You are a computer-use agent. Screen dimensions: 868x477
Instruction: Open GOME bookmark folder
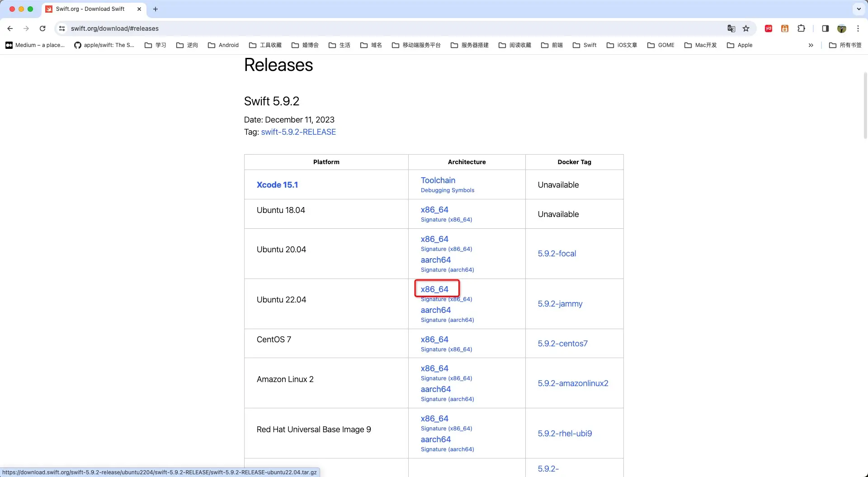(660, 45)
